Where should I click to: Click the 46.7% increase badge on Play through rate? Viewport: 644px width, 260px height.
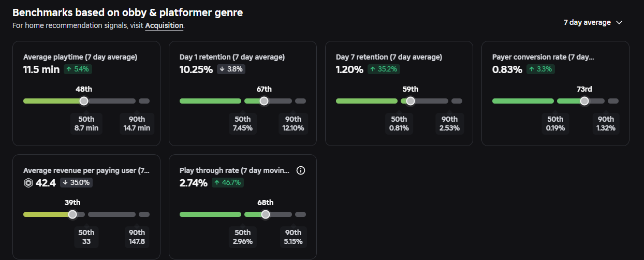click(x=226, y=183)
